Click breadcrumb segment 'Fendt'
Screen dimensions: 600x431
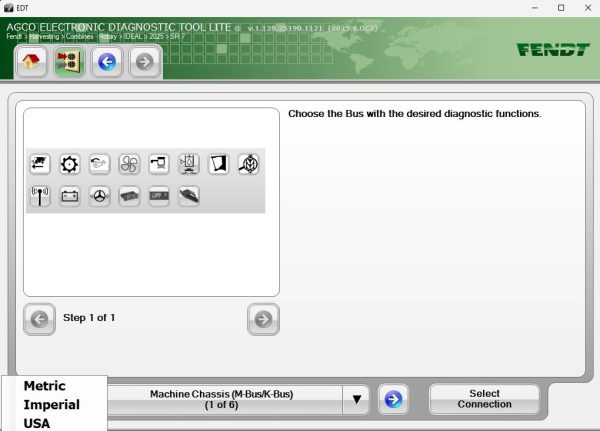click(14, 37)
